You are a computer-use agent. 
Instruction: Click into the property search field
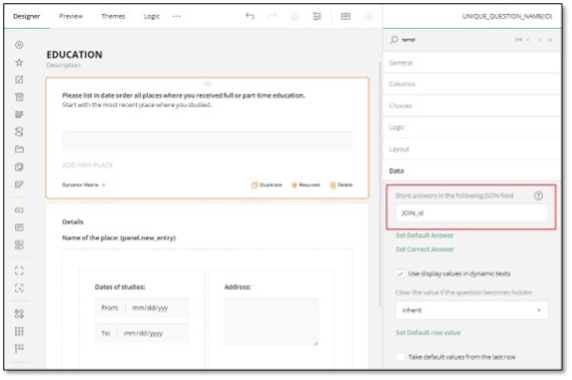click(456, 39)
